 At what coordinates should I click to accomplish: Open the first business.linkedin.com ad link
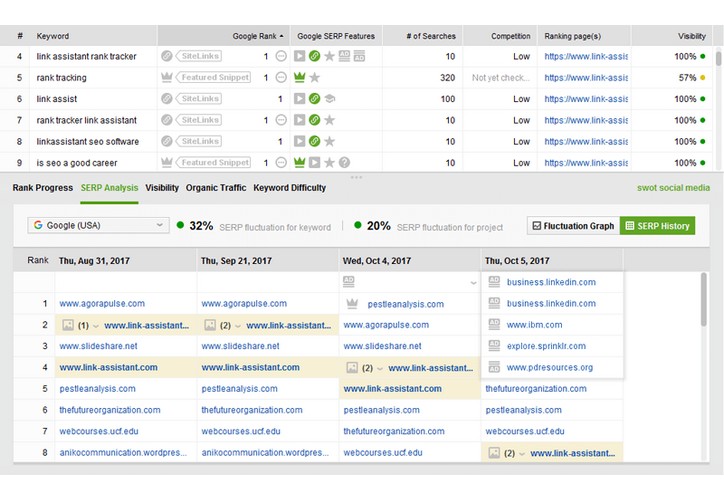551,282
